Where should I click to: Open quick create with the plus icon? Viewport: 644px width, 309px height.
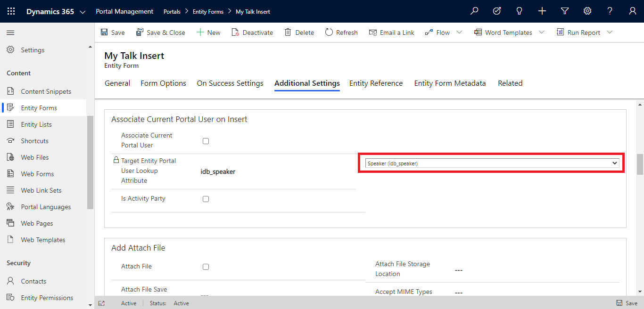(542, 11)
